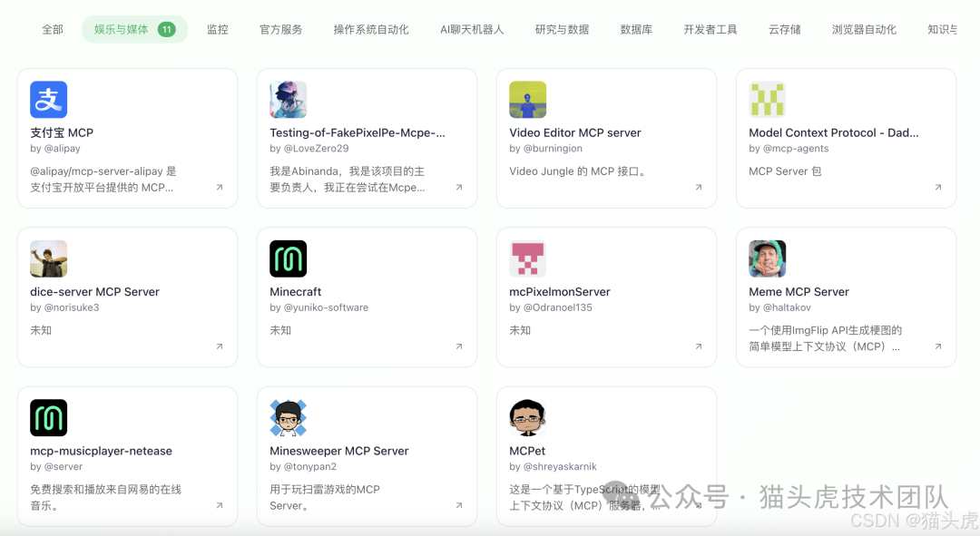Click the mcp-musicplayer-netease logo icon
The width and height of the screenshot is (980, 536).
[49, 418]
